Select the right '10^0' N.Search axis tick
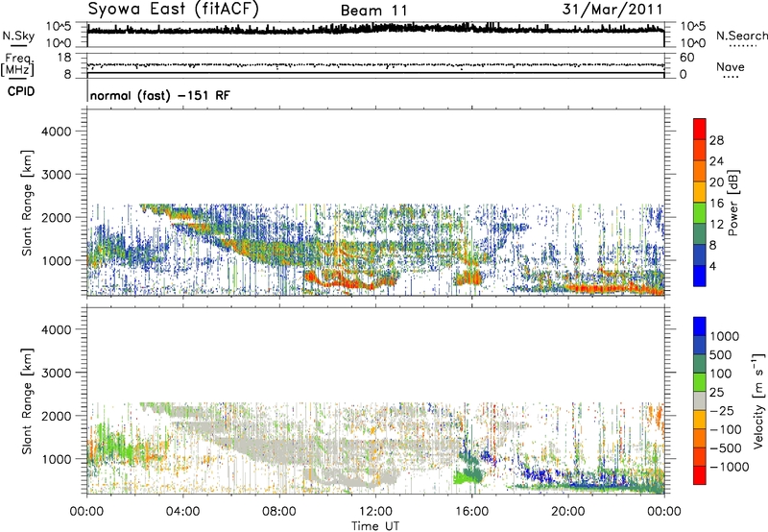The image size is (768, 532). point(693,43)
